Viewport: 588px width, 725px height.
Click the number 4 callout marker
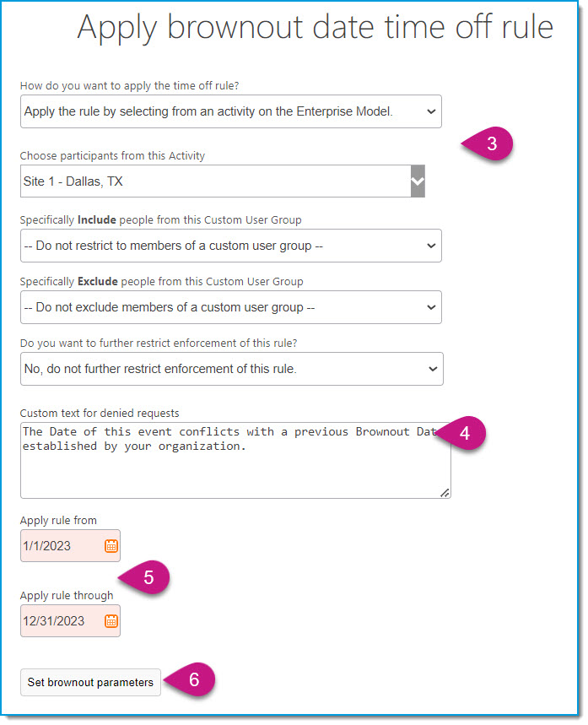(461, 433)
